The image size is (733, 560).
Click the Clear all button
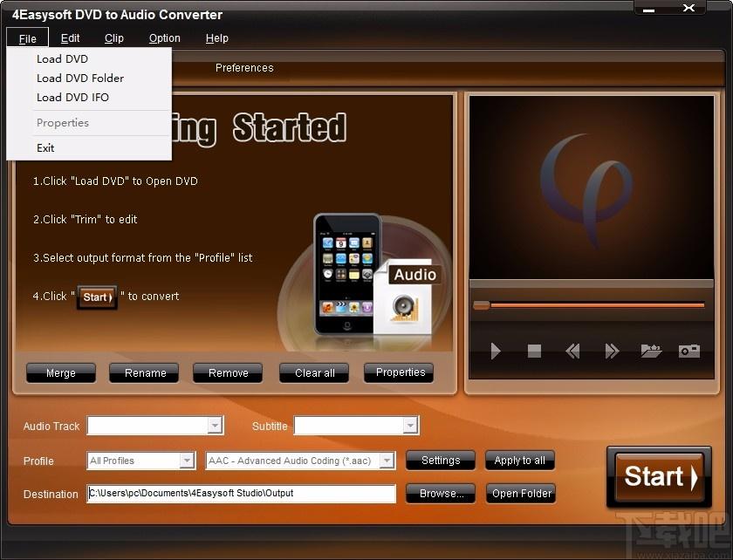point(315,373)
